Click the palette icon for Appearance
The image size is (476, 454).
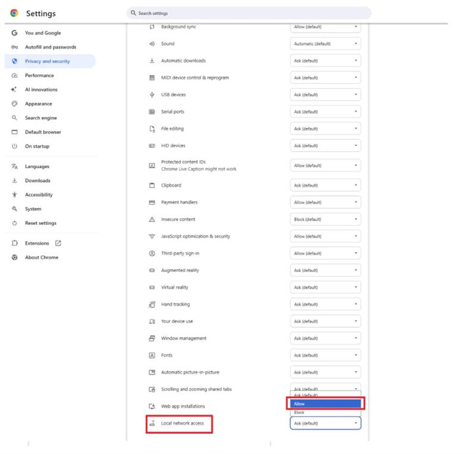[x=14, y=104]
